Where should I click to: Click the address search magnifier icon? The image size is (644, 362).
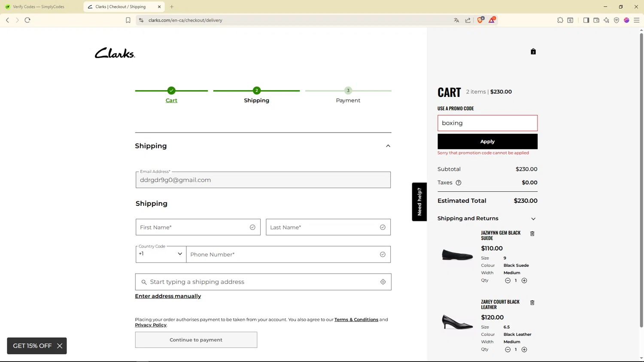[144, 282]
